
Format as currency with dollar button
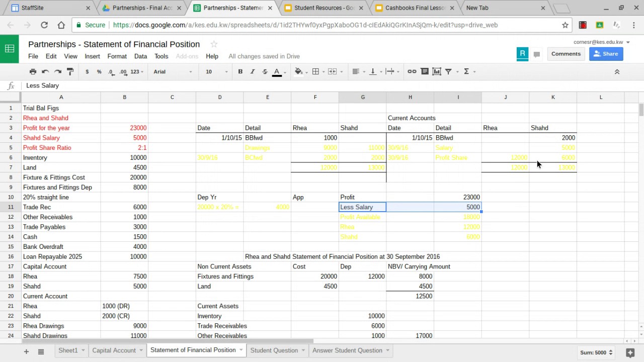pos(87,72)
